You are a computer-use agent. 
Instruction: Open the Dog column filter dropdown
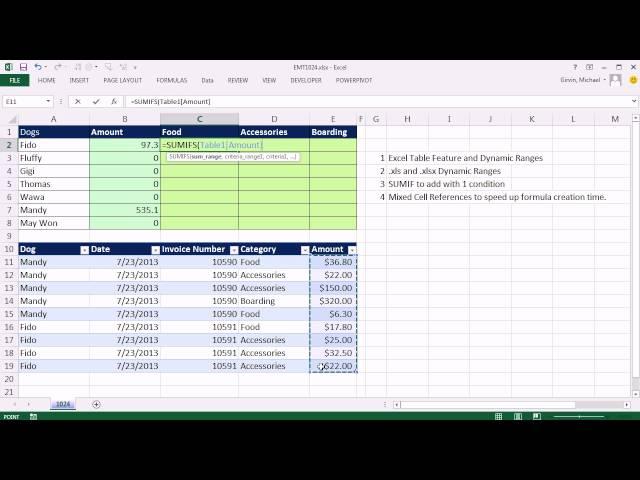click(x=84, y=250)
